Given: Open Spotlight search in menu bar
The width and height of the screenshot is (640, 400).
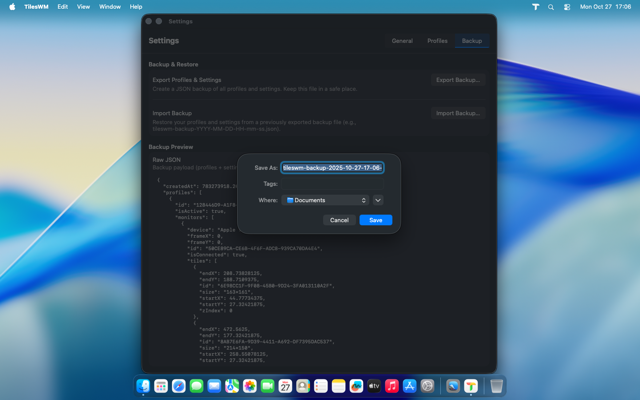Looking at the screenshot, I should pyautogui.click(x=551, y=7).
